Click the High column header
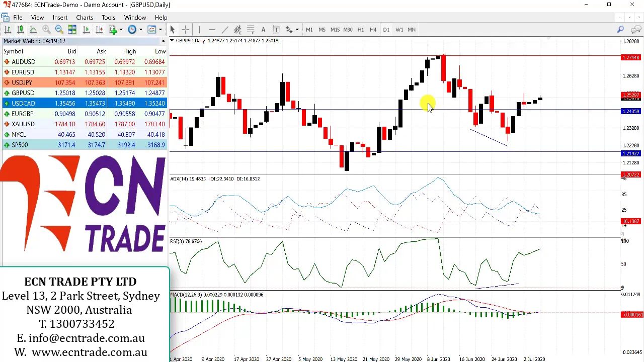Screen dimensions: 644x362 click(x=129, y=51)
